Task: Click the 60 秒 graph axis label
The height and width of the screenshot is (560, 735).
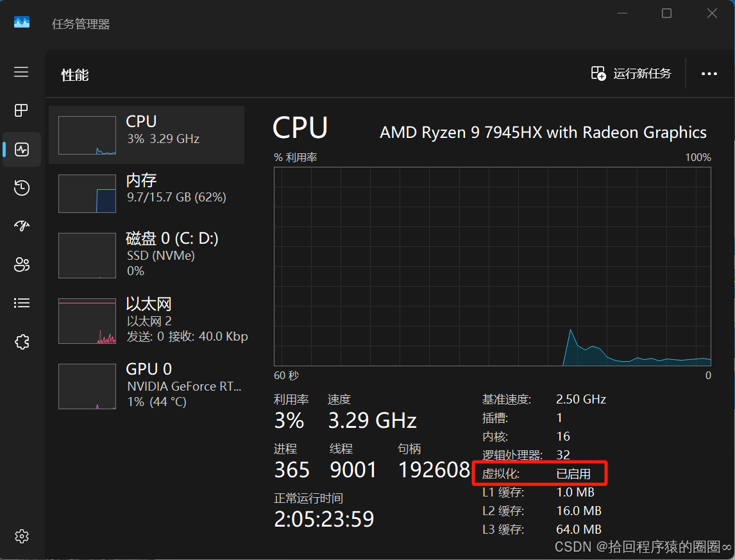Action: 287,376
